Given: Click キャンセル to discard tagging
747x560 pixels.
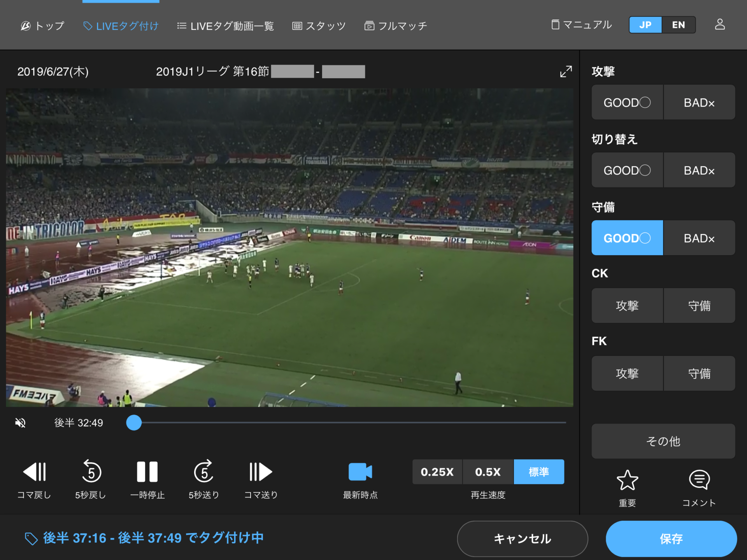Looking at the screenshot, I should click(x=522, y=539).
